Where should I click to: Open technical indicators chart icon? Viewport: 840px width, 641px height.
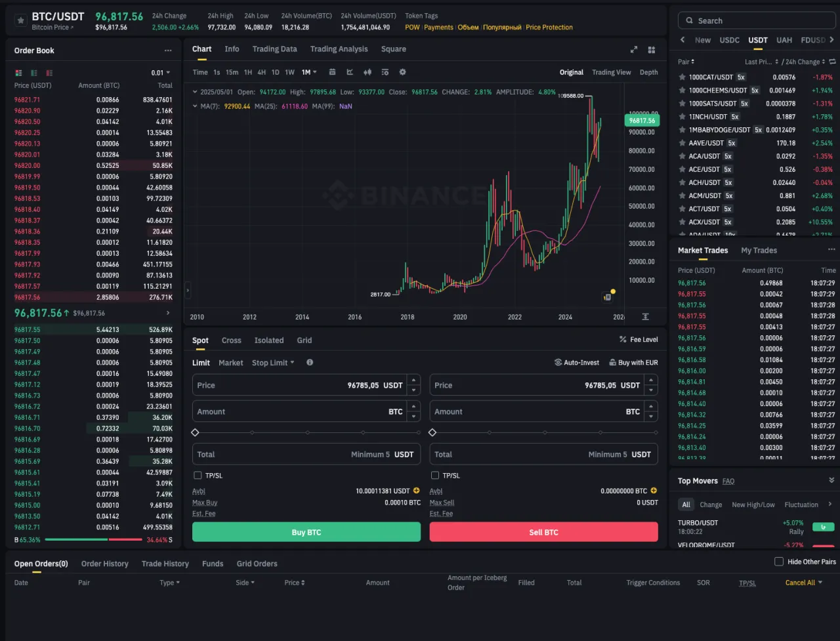point(350,72)
